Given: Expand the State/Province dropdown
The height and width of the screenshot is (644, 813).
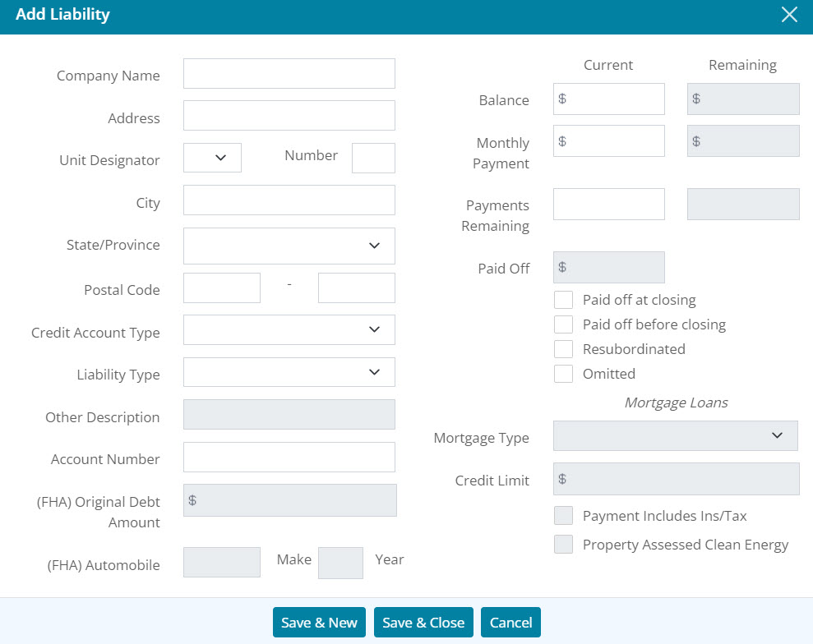Looking at the screenshot, I should pos(289,246).
